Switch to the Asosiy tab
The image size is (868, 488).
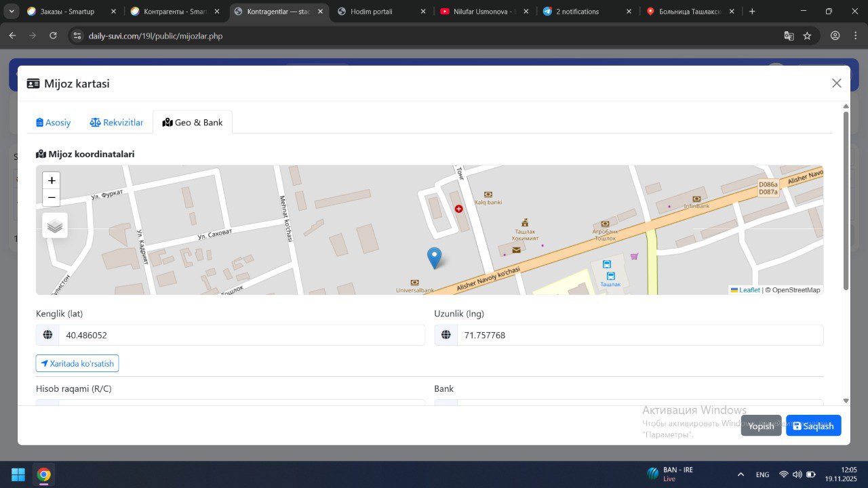pos(54,123)
